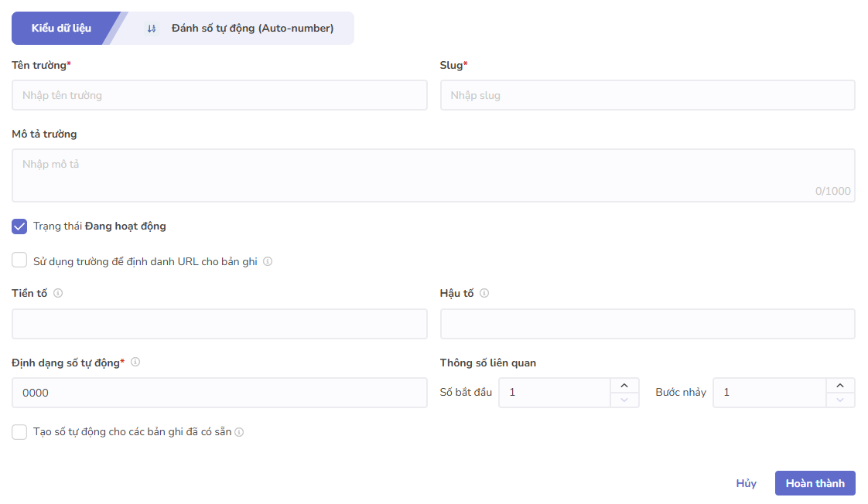
Task: Click the Hoàn thành button
Action: click(815, 483)
